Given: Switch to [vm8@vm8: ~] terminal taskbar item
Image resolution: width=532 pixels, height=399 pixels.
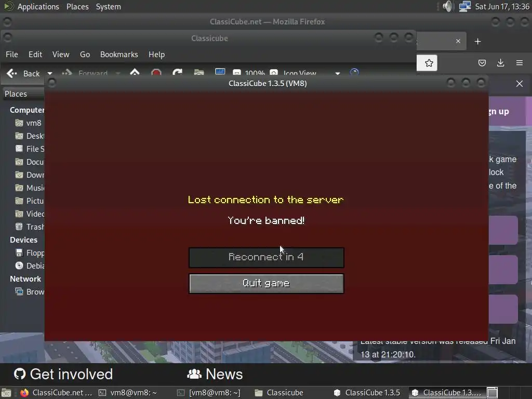Looking at the screenshot, I should click(x=209, y=393).
